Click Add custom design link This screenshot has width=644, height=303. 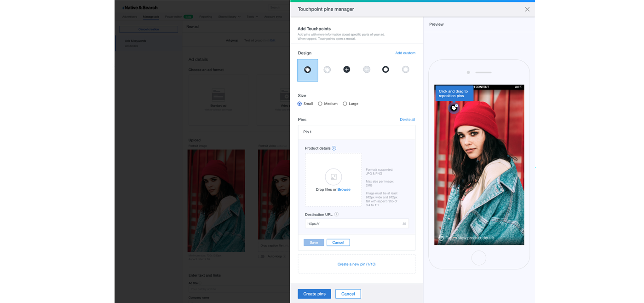(x=405, y=53)
